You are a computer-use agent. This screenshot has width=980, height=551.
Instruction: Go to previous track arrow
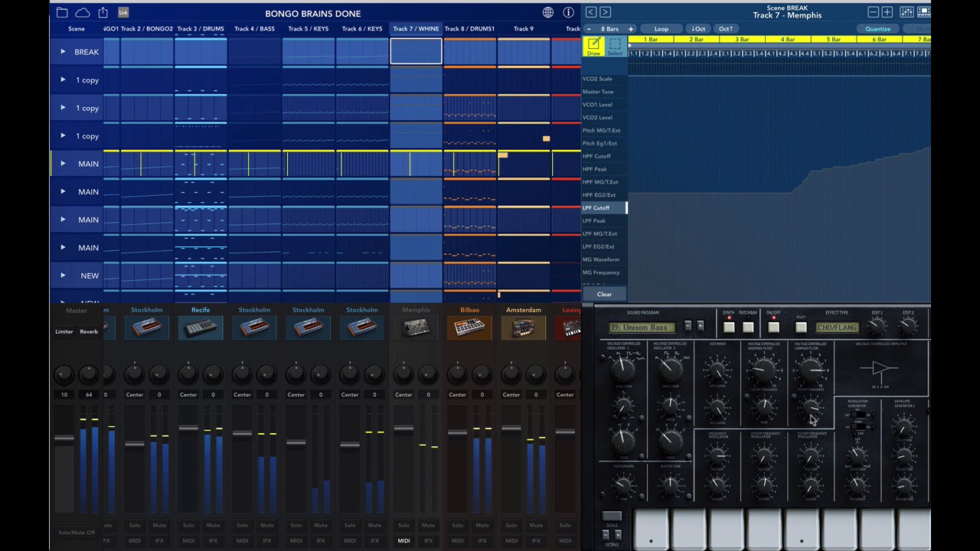[591, 12]
